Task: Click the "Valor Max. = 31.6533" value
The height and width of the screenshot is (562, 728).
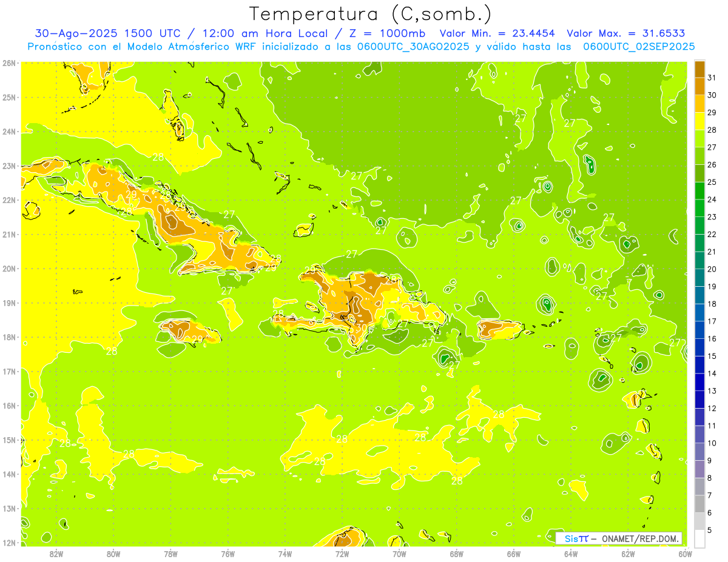Action: click(x=626, y=33)
